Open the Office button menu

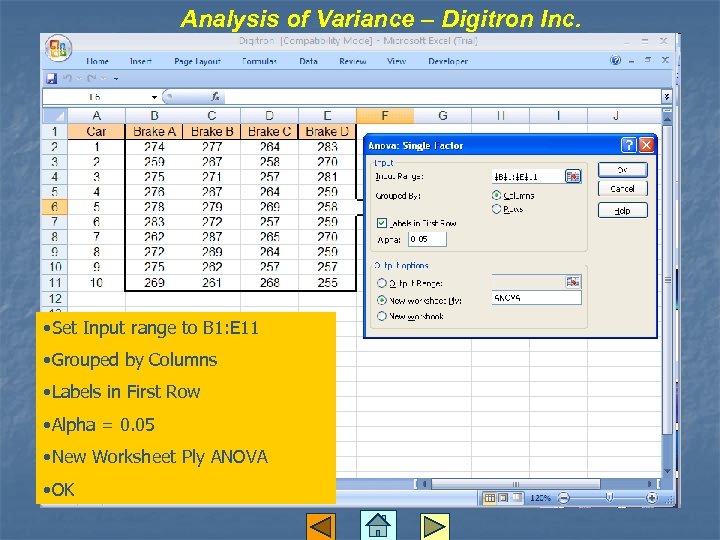(x=58, y=48)
